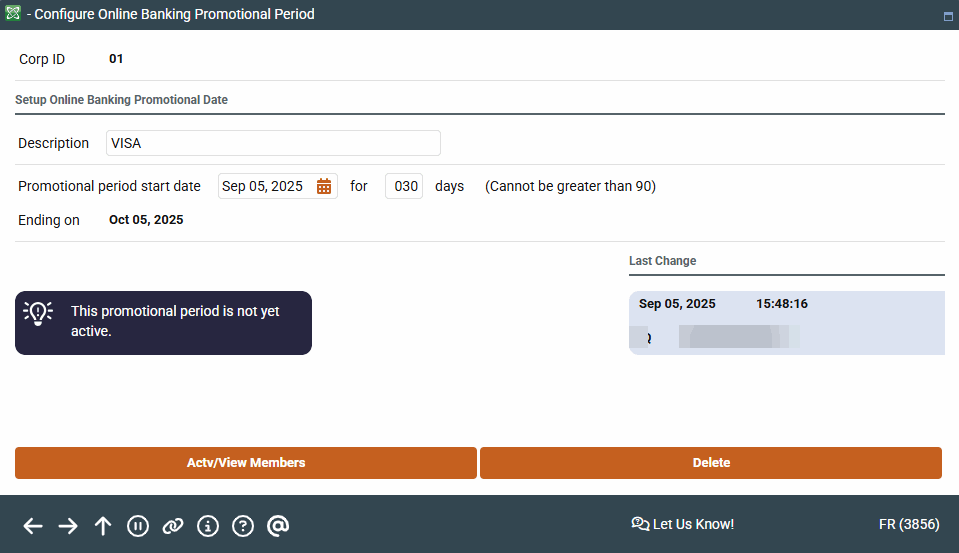
Task: Click the @ symbol icon
Action: point(278,526)
